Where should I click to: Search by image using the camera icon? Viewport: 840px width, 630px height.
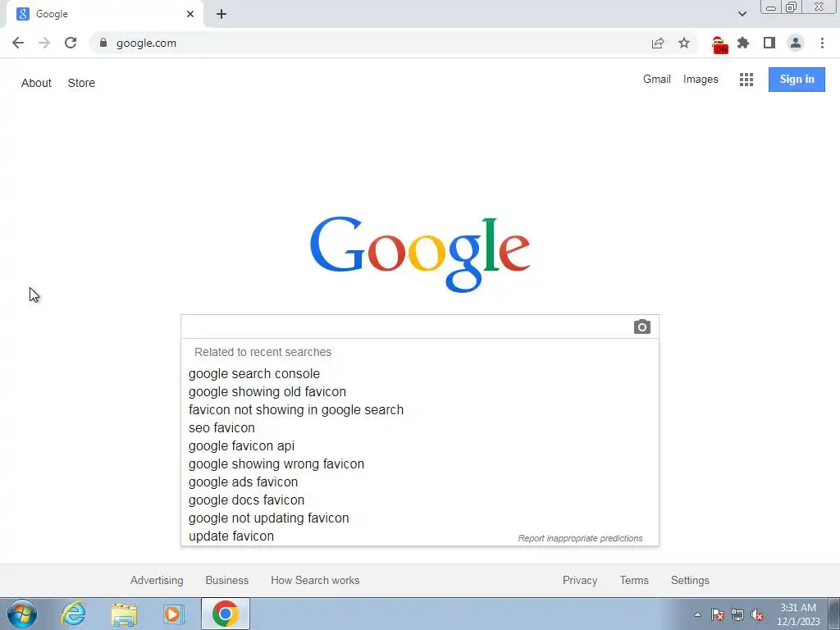(641, 326)
